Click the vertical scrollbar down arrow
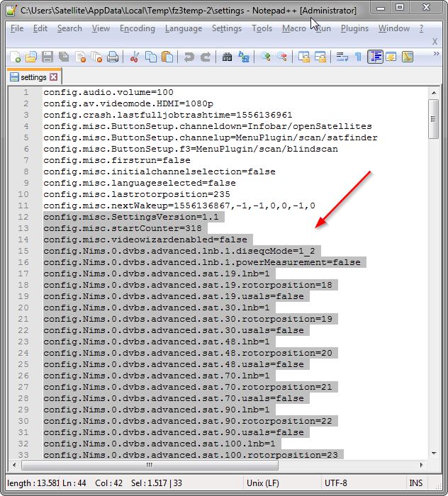The width and height of the screenshot is (448, 496). (434, 453)
